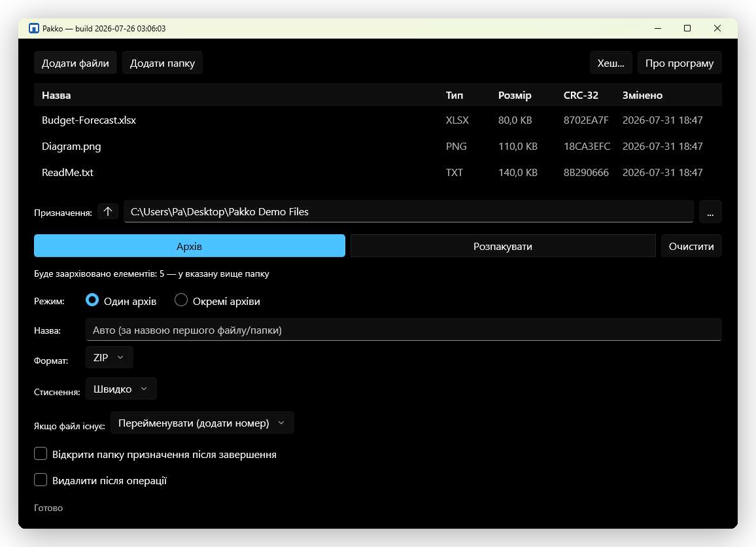Click the modified date of Diagram.png

[x=662, y=146]
